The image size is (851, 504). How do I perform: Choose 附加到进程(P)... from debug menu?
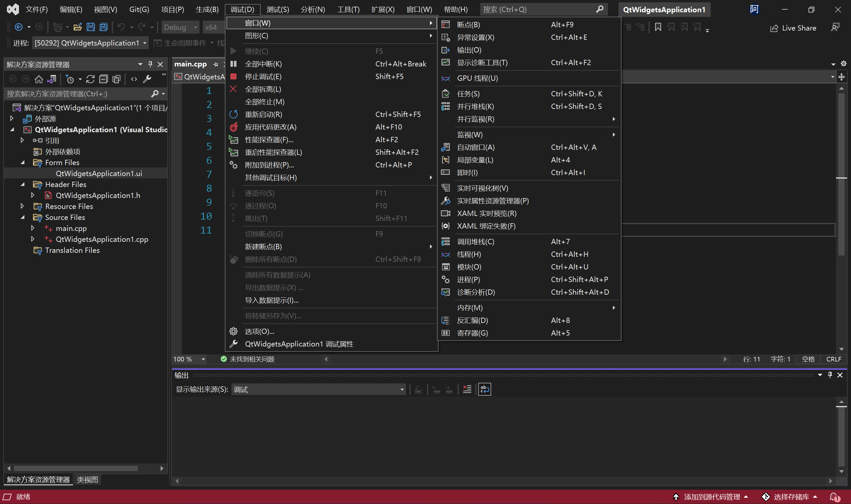point(331,165)
